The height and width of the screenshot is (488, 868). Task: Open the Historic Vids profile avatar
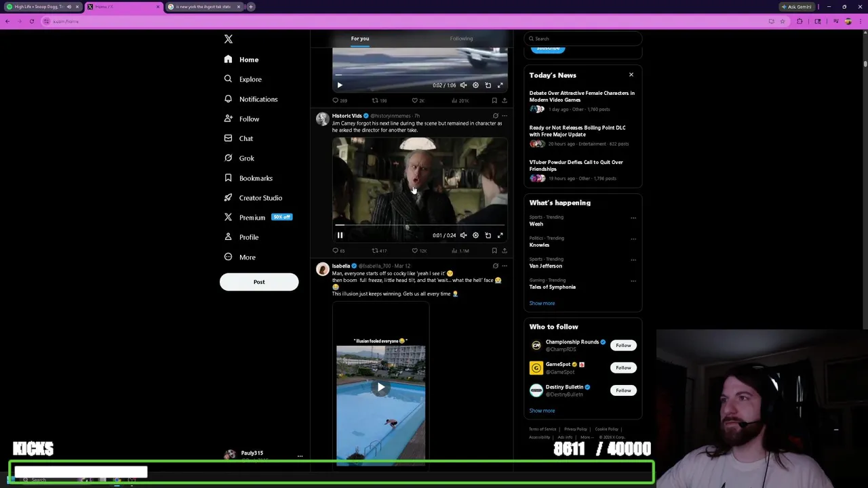[322, 120]
